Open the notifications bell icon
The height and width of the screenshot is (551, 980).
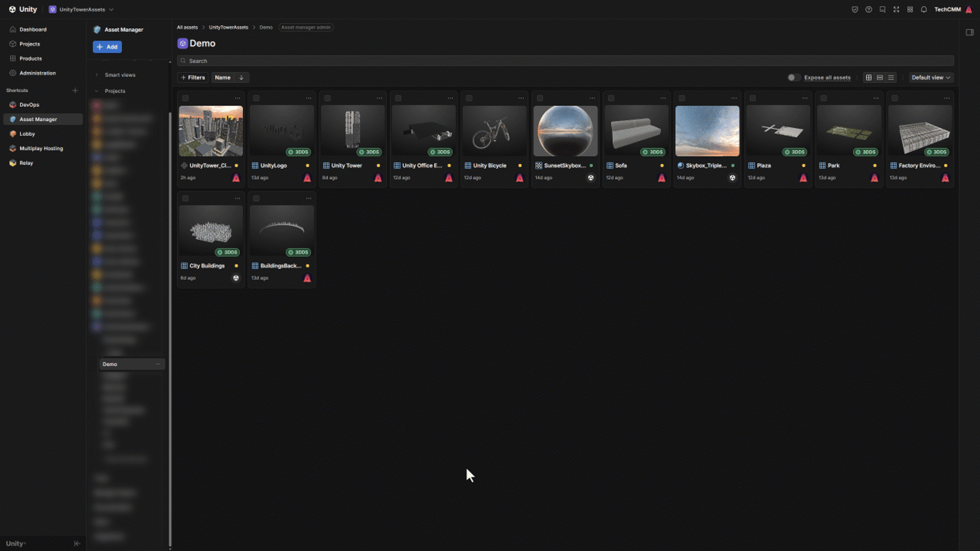tap(924, 10)
